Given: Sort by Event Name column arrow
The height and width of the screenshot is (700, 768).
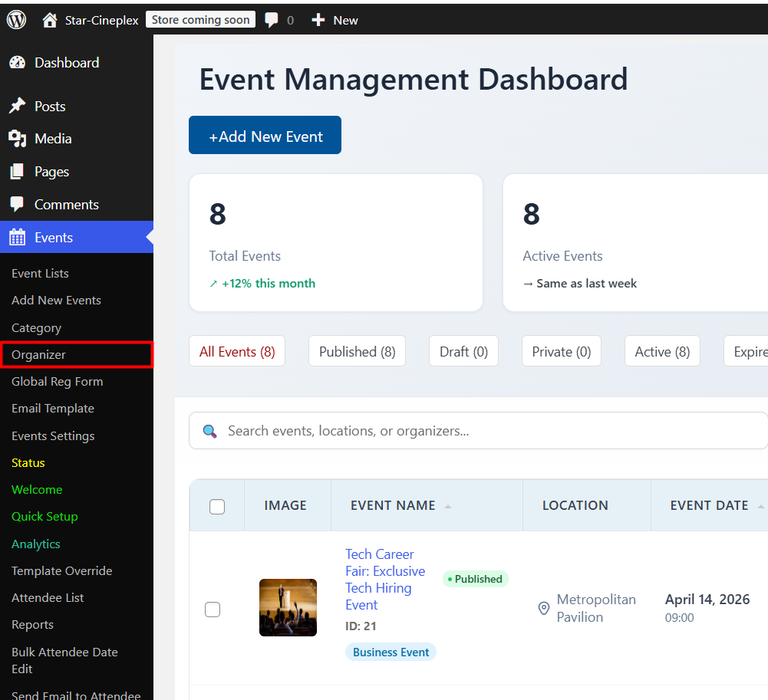Looking at the screenshot, I should pyautogui.click(x=448, y=506).
